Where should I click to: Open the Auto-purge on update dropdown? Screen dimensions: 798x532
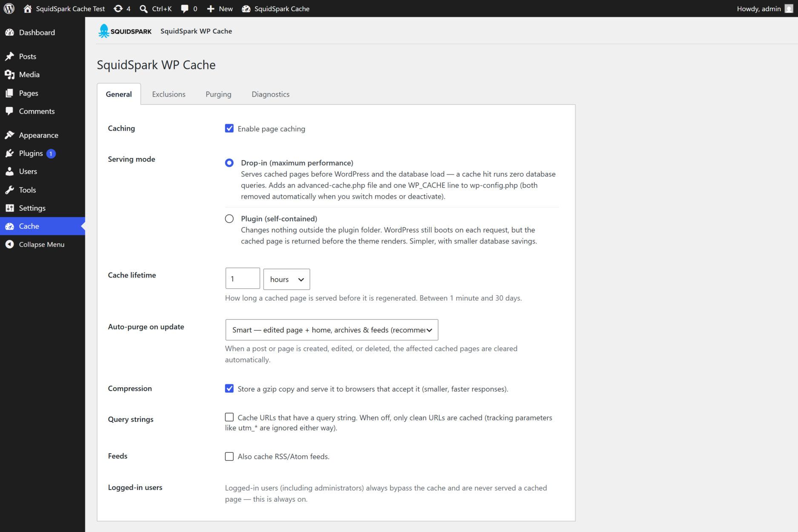pos(332,330)
